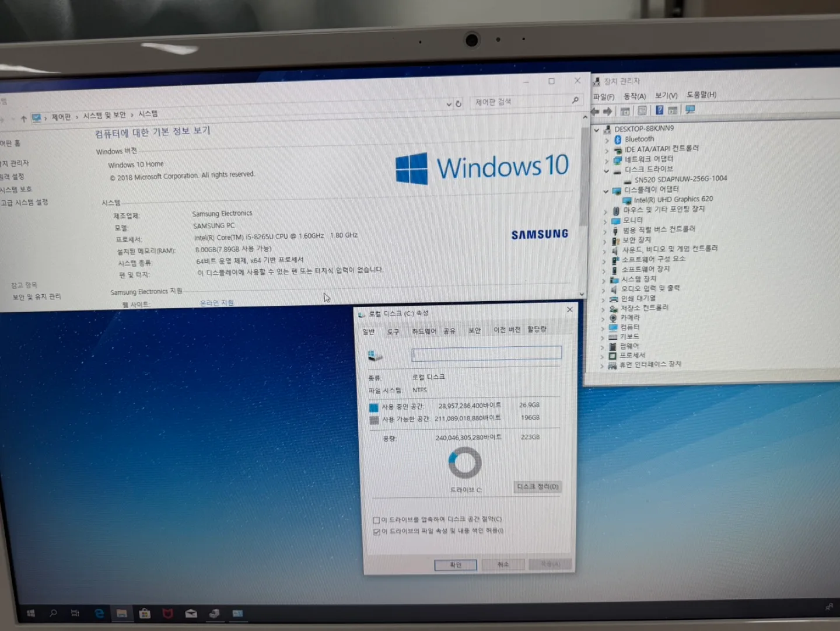
Task: Click the refresh icon in Control Panel address bar
Action: (459, 103)
